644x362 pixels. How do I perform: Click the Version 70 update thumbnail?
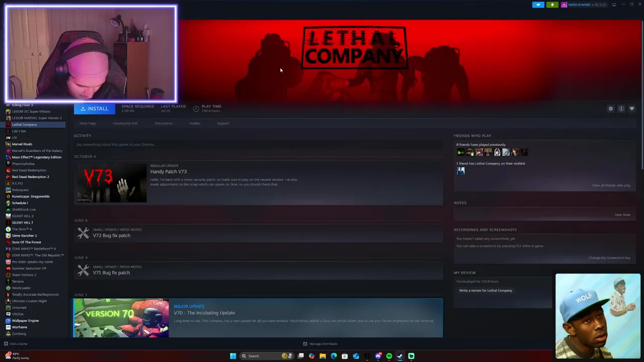(121, 318)
